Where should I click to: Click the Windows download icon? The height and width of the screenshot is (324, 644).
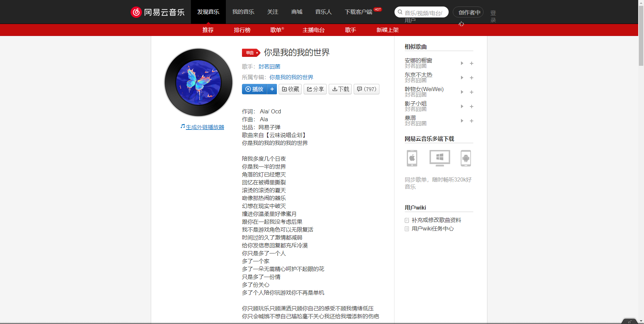[x=439, y=158]
